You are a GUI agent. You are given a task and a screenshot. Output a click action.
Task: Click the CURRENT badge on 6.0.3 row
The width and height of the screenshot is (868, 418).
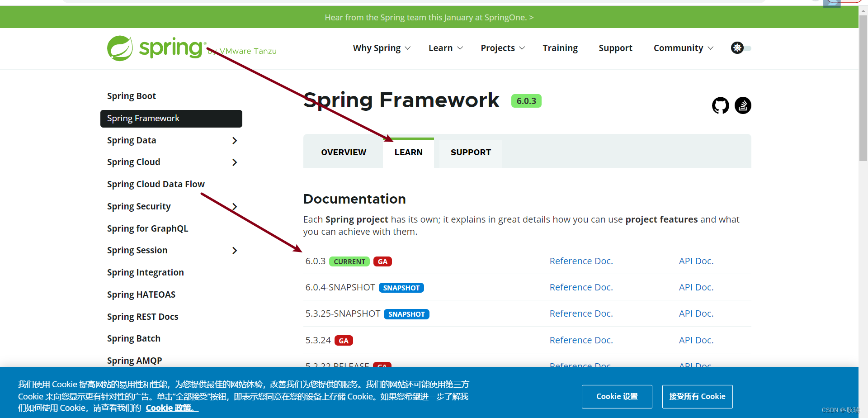(349, 261)
